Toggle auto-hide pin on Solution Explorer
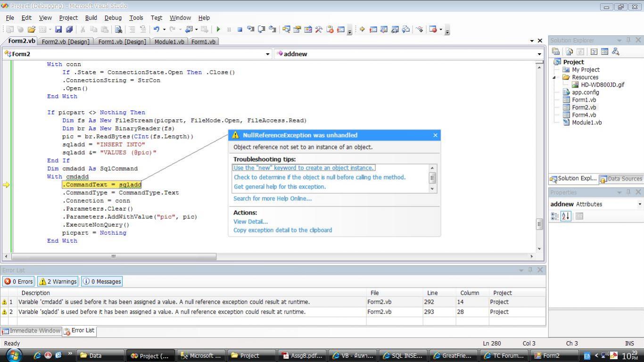The image size is (644, 362). tap(628, 40)
